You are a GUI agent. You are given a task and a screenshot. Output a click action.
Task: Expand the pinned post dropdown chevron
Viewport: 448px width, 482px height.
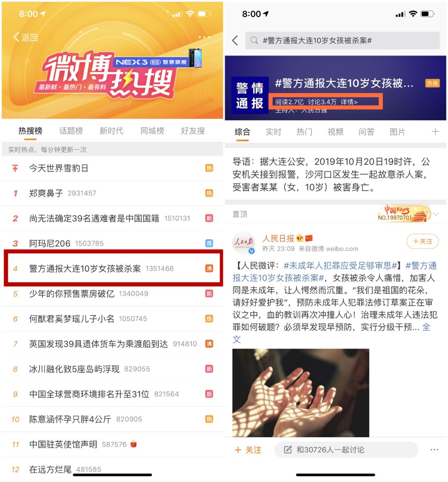click(x=436, y=213)
